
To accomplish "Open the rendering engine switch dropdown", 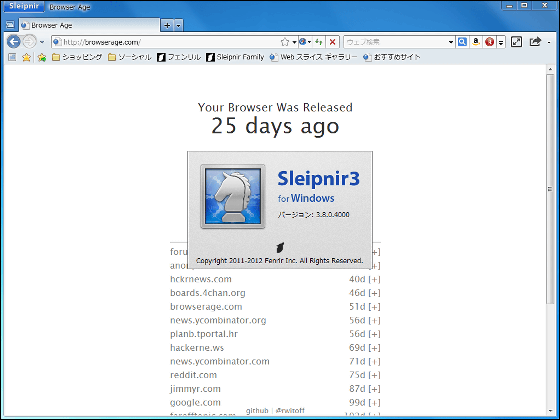I will (305, 42).
